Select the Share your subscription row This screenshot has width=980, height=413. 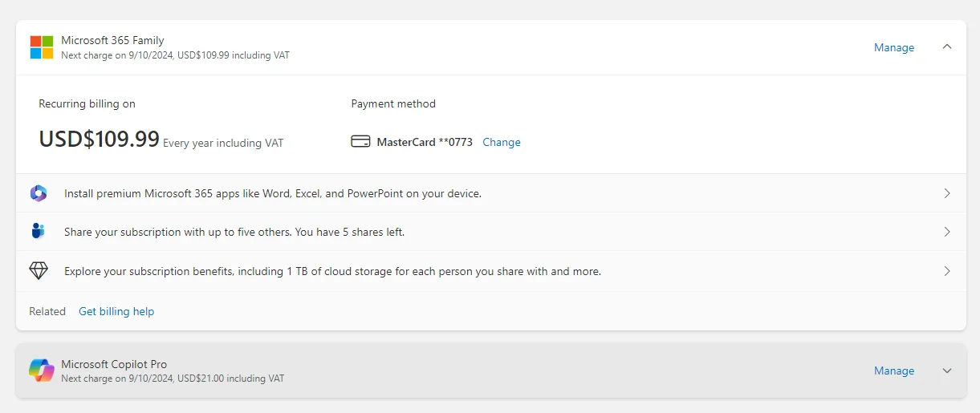click(491, 232)
